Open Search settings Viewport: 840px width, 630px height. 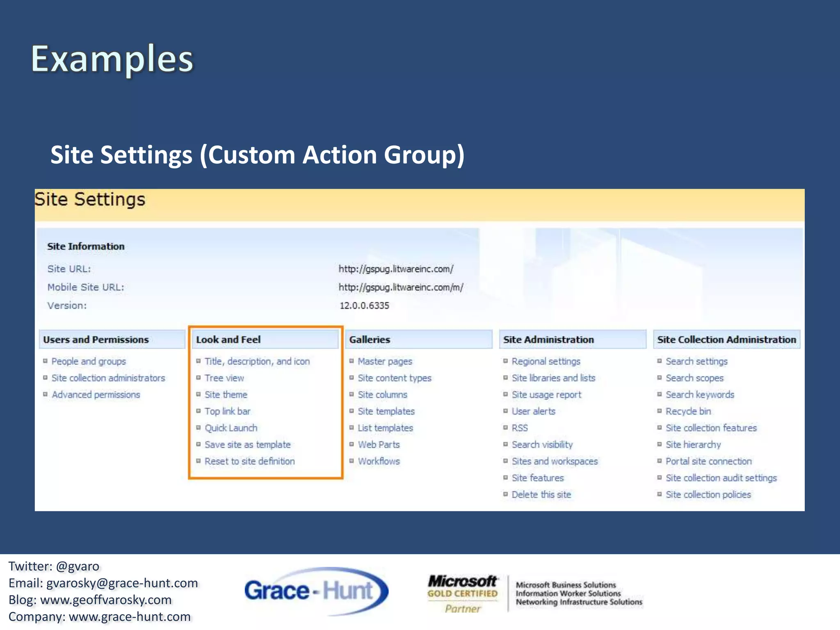tap(696, 361)
